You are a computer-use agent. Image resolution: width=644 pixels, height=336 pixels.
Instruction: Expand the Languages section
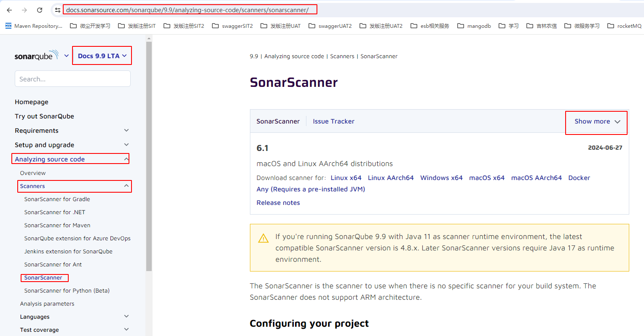click(126, 317)
